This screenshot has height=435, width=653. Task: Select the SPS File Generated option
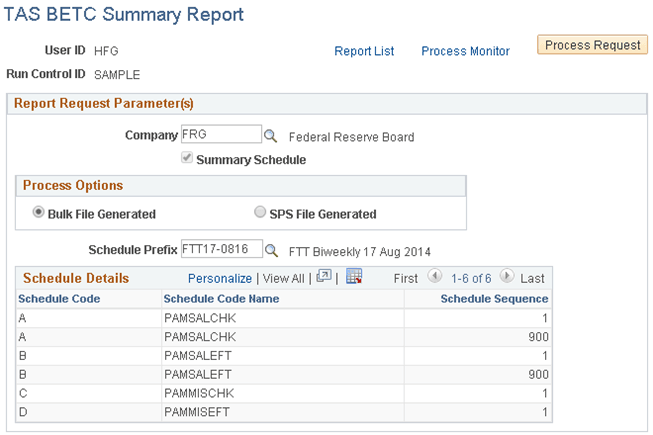click(x=261, y=212)
